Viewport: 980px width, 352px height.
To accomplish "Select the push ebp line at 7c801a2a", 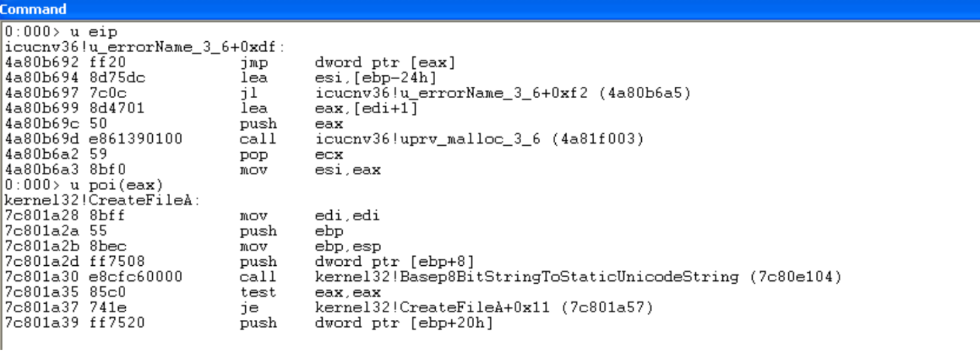I will point(174,231).
